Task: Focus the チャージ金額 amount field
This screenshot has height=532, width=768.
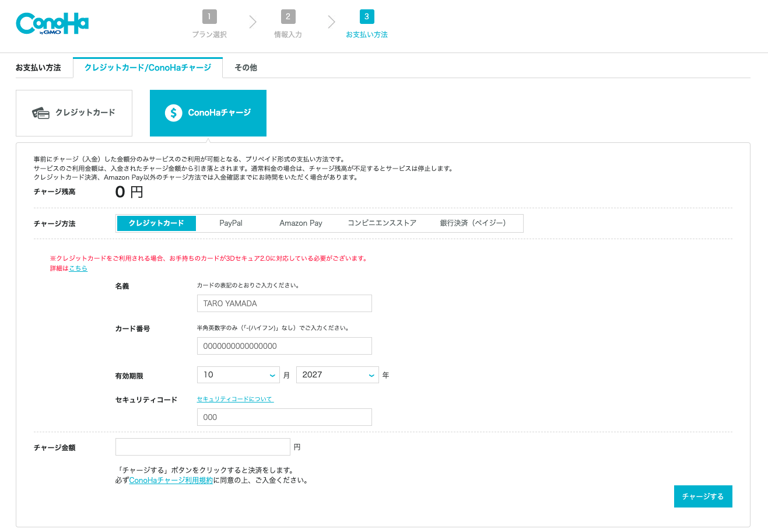Action: pos(203,447)
